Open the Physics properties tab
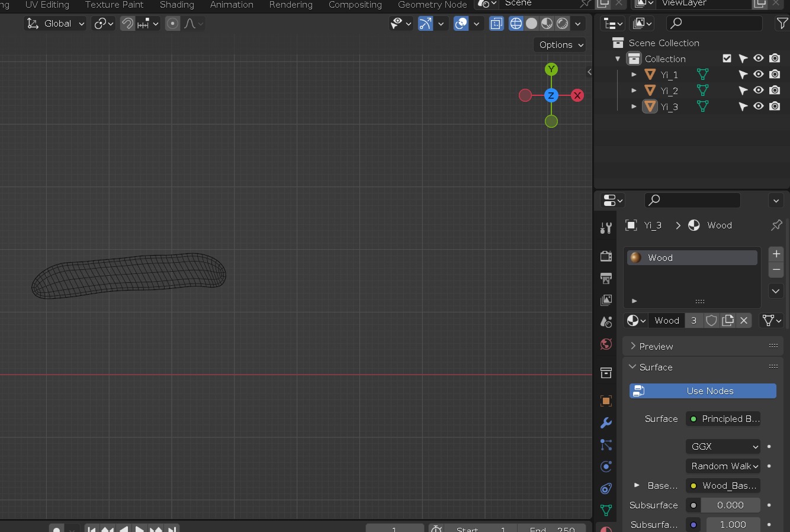The image size is (790, 532). click(606, 466)
